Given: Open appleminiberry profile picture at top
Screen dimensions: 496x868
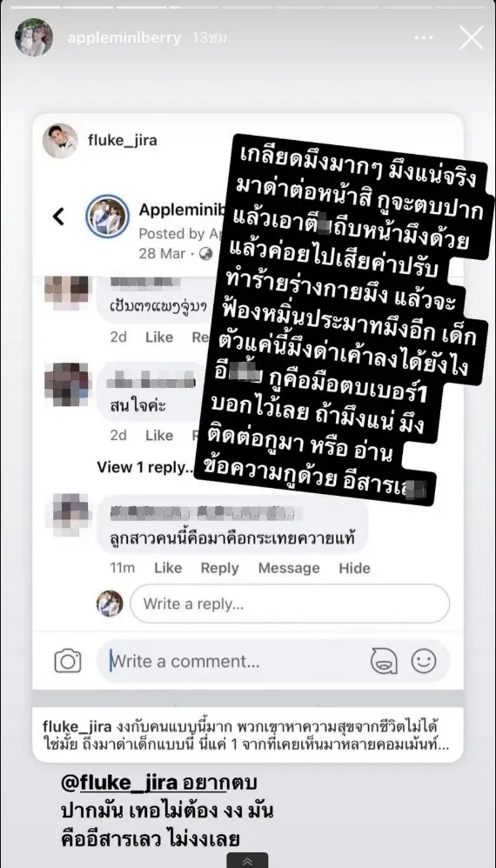Looking at the screenshot, I should click(x=34, y=37).
